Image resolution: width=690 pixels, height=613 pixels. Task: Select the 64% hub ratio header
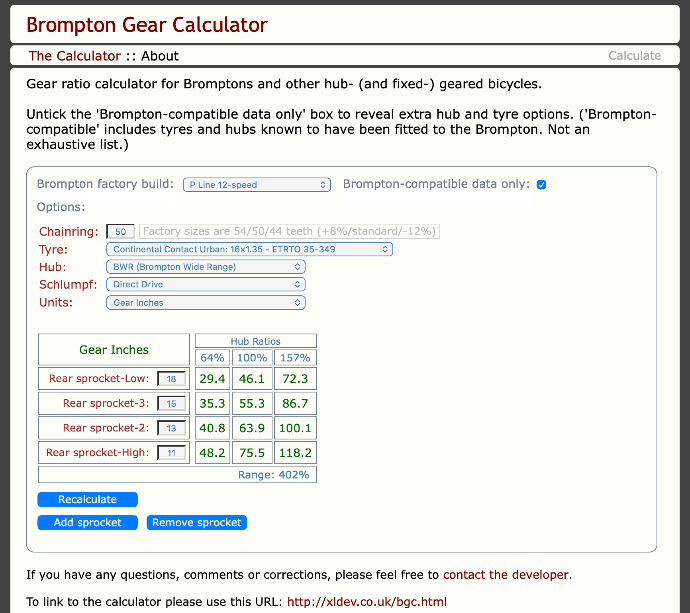click(212, 357)
